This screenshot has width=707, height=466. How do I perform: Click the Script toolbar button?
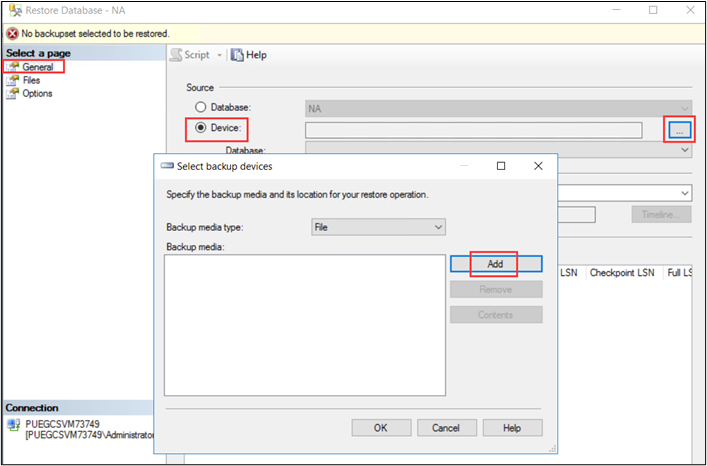190,55
